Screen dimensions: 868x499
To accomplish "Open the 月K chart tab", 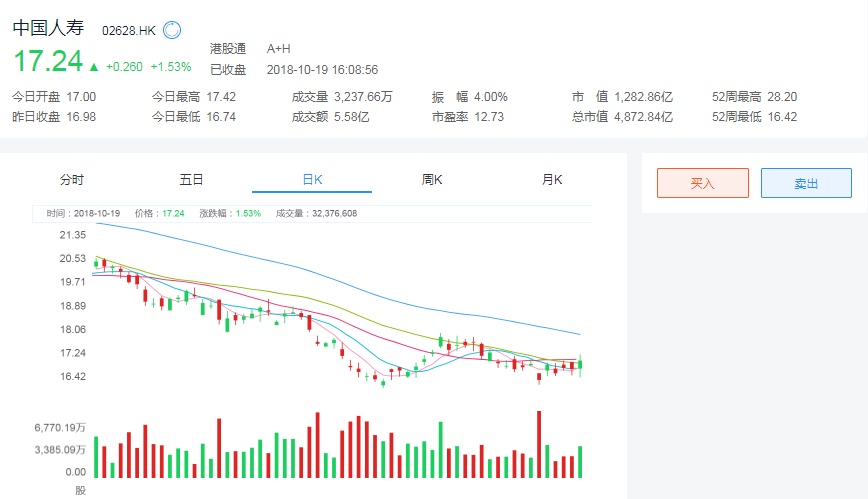I will coord(552,180).
